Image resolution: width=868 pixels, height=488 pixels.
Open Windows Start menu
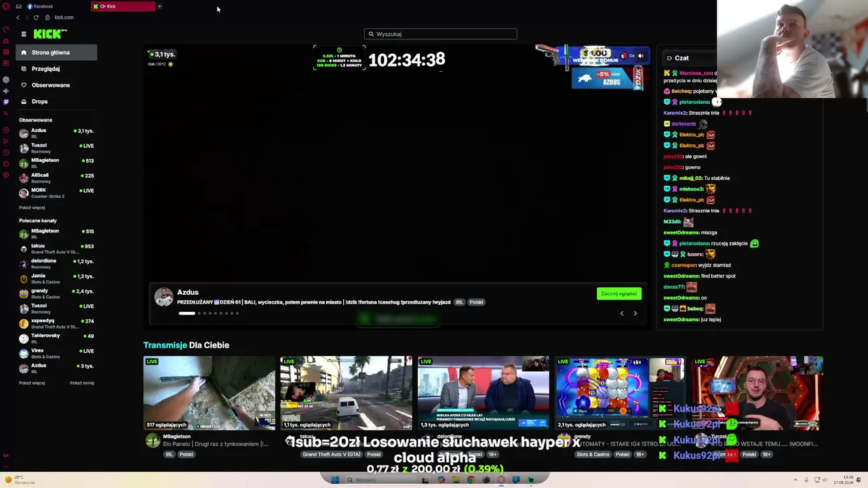tap(335, 480)
